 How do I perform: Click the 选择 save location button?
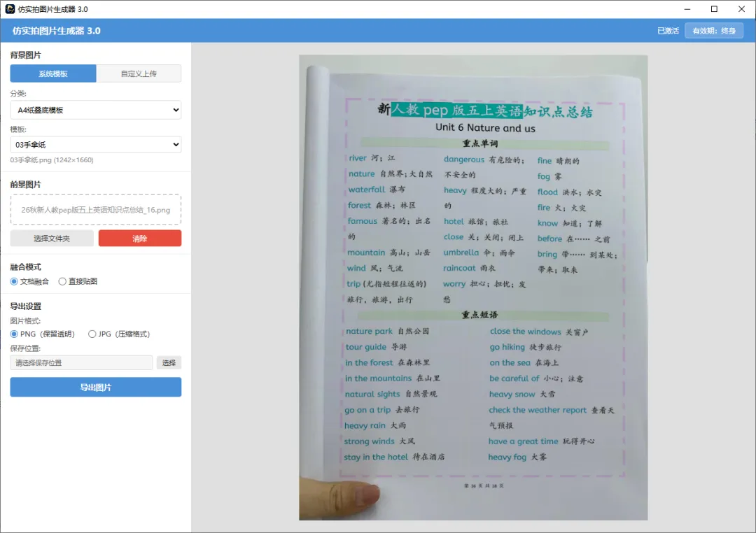click(x=169, y=363)
